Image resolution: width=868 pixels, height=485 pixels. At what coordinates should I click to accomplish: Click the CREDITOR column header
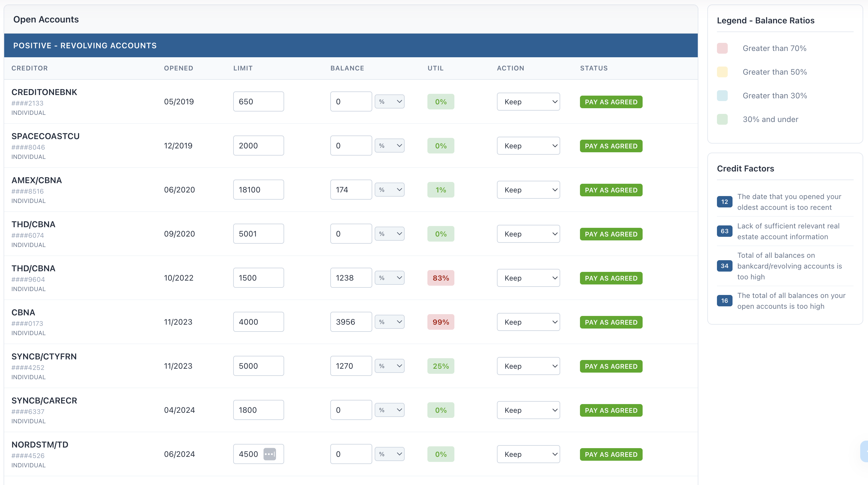30,68
